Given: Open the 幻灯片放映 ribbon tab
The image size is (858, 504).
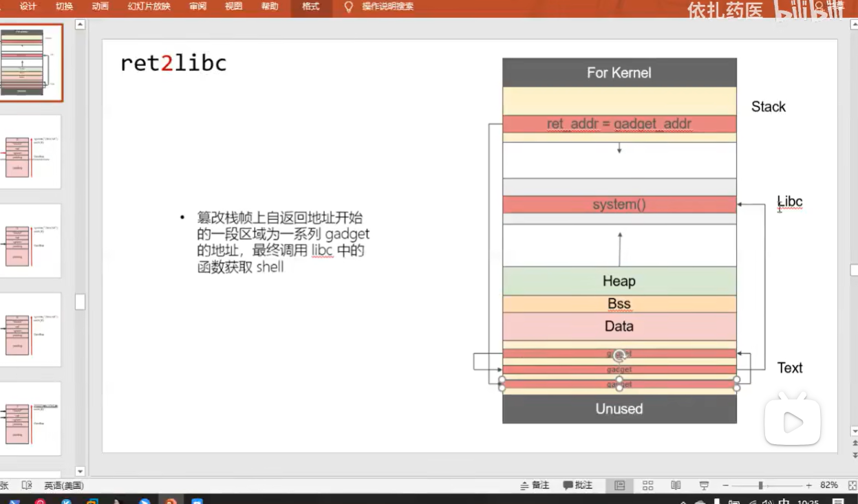Looking at the screenshot, I should coord(149,6).
